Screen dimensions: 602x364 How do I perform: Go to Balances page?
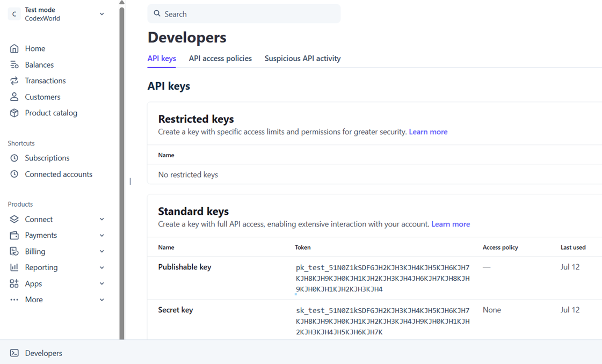39,64
